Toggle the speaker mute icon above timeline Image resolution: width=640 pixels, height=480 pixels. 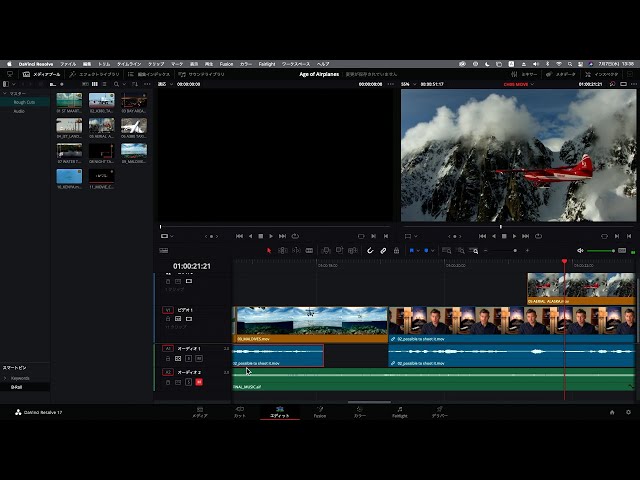tap(581, 250)
